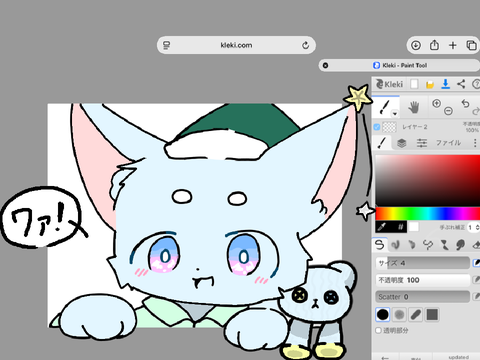Switch to the layers tab
Image resolution: width=480 pixels, height=360 pixels.
(x=402, y=143)
